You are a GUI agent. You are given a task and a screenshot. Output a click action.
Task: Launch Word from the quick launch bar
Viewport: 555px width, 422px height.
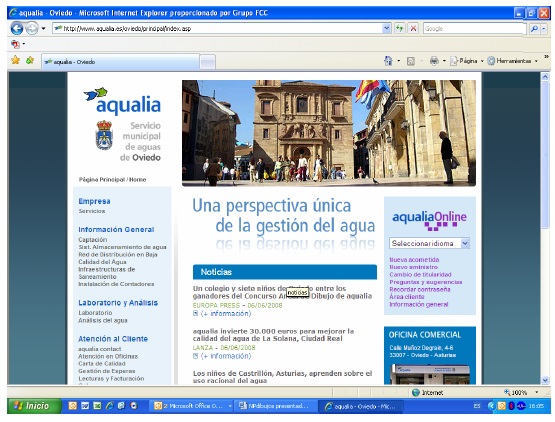85,406
